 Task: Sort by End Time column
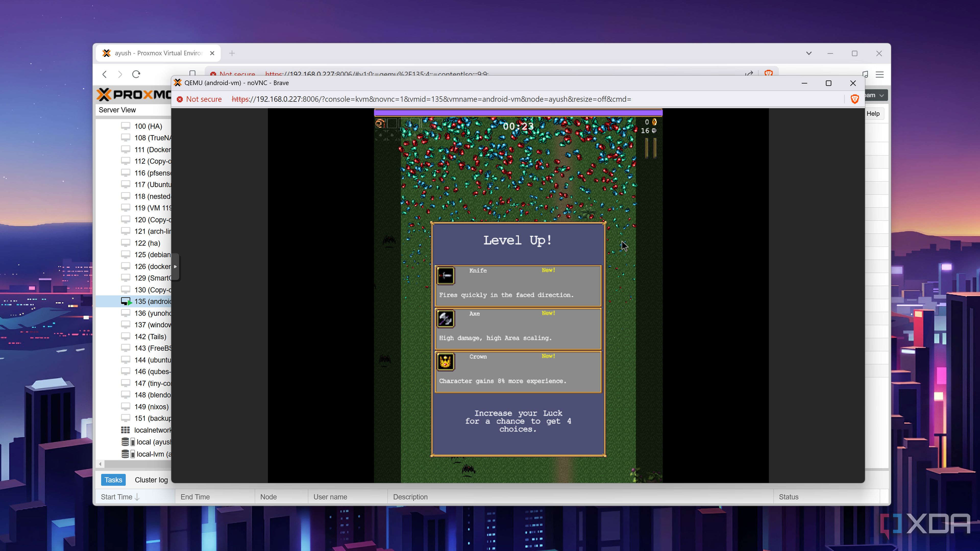coord(215,497)
